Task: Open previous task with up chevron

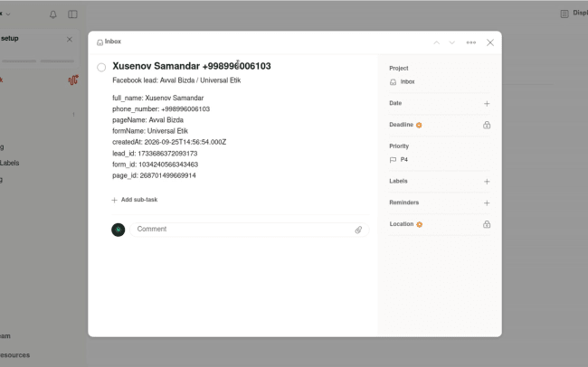Action: (437, 42)
